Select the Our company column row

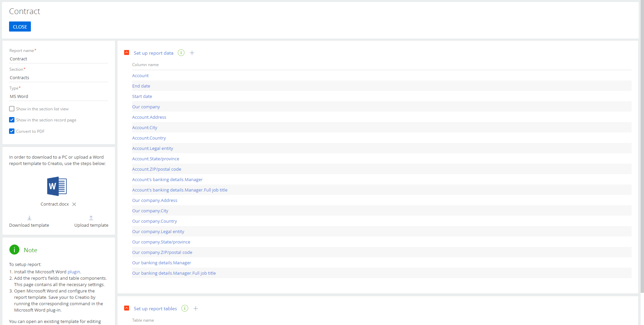point(382,107)
